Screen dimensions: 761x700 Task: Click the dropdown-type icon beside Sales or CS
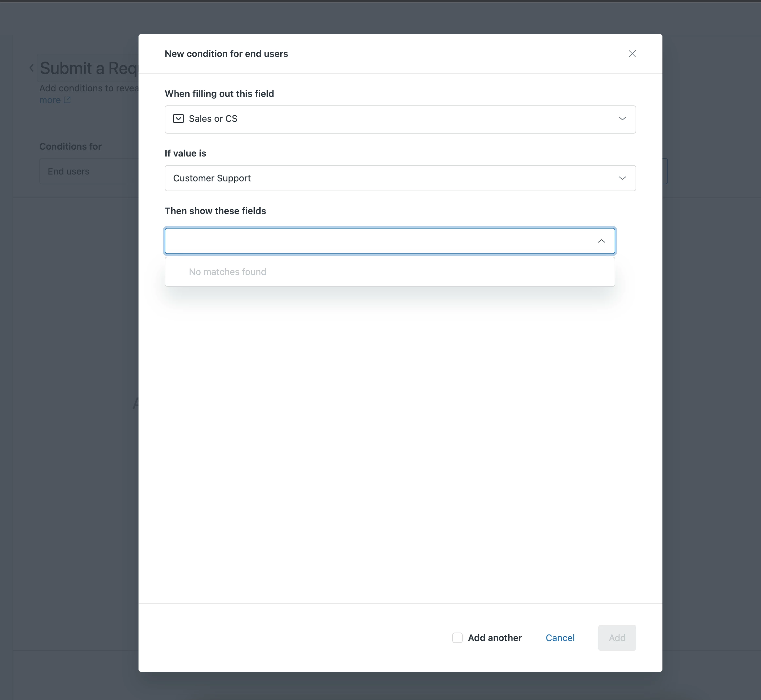coord(178,119)
